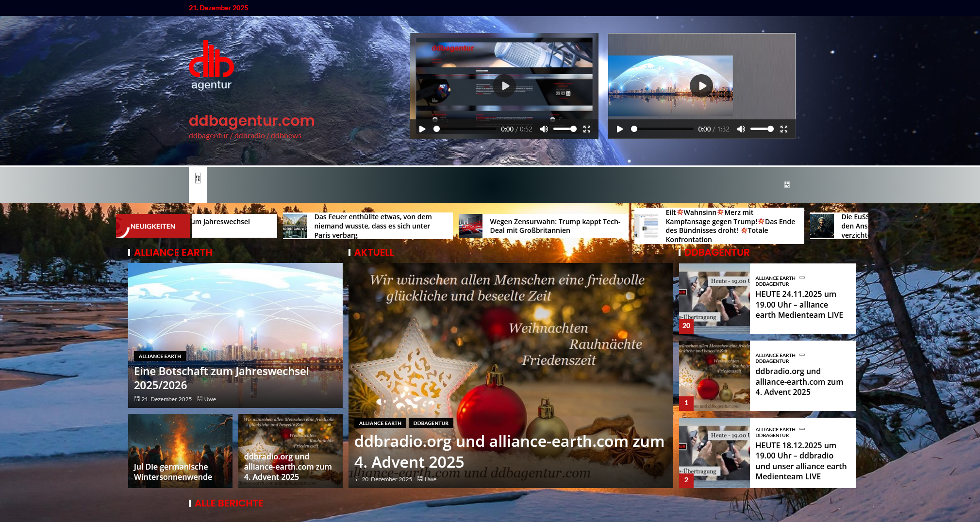Screen dimensions: 980x522
Task: Click the seek bar of the 1:32 video
Action: click(x=663, y=129)
